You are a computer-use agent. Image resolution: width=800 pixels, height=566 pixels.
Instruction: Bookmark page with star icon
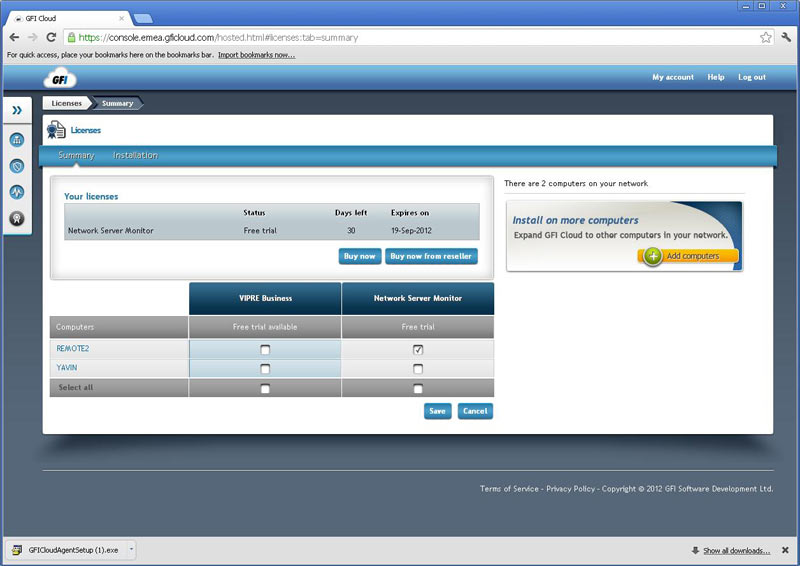(x=765, y=37)
